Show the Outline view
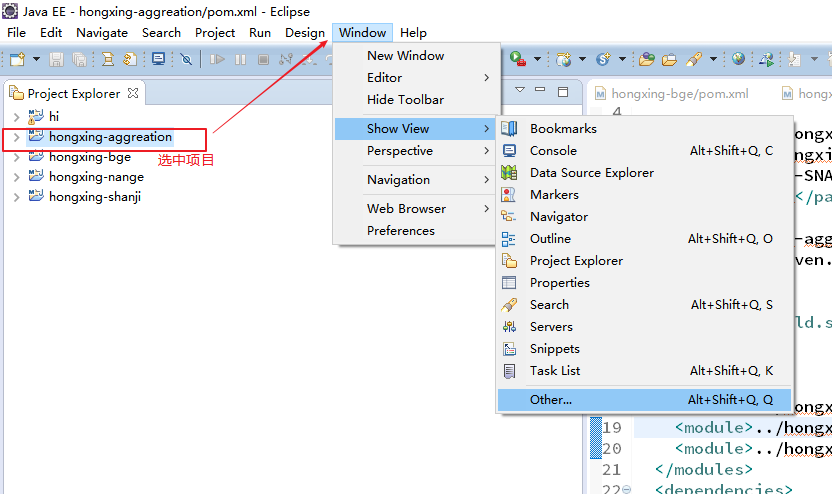Viewport: 832px width, 494px height. [644, 239]
